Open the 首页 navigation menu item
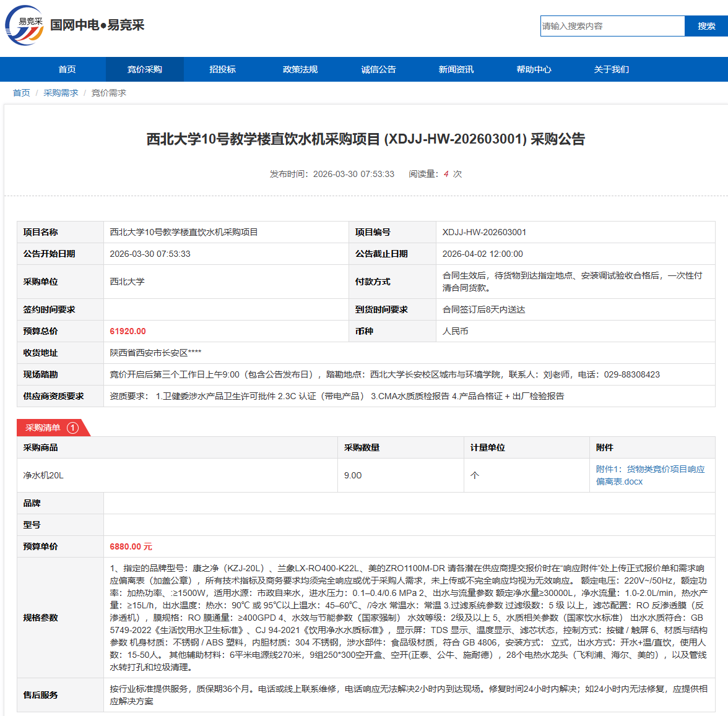This screenshot has width=728, height=716. 67,69
